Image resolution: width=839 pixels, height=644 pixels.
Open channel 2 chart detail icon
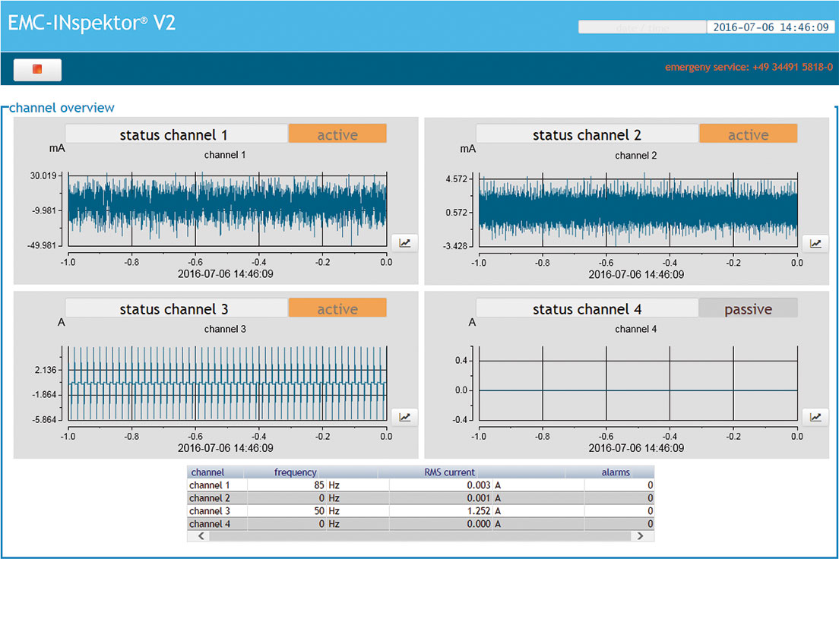point(815,244)
